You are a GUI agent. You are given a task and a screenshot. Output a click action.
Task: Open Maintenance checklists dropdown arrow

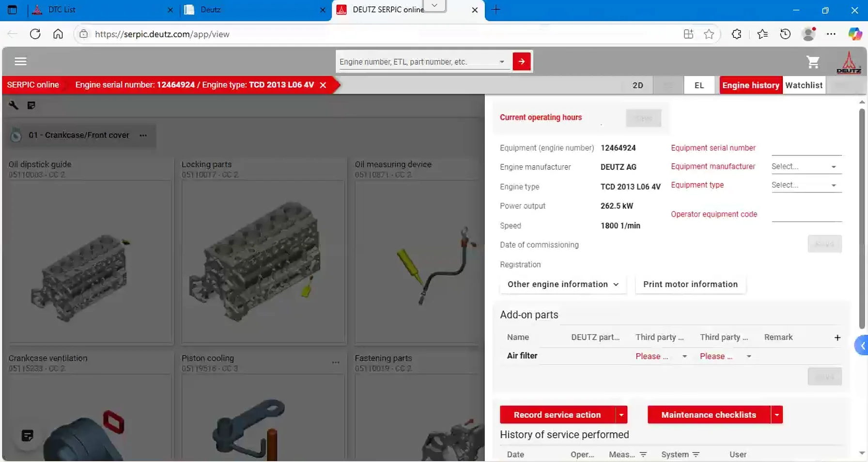(x=777, y=415)
